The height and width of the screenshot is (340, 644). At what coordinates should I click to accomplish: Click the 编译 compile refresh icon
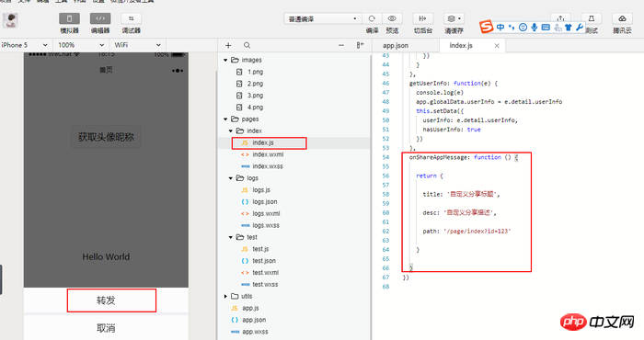click(372, 18)
